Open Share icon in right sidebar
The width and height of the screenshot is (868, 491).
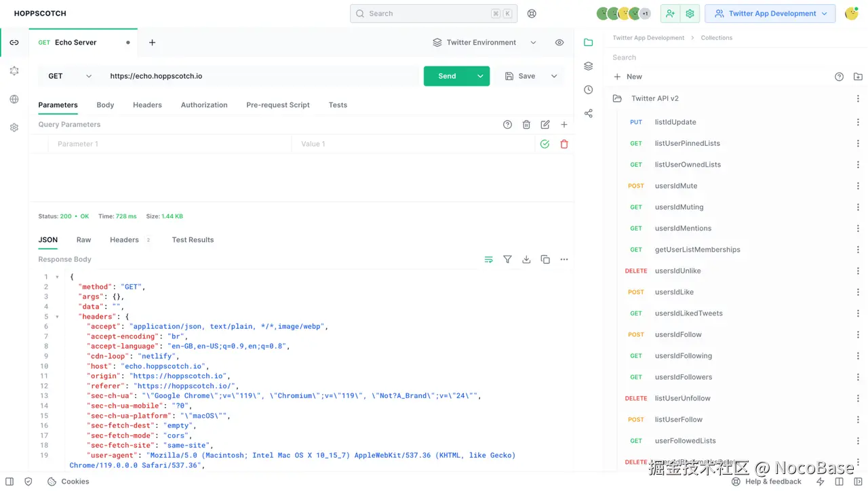click(588, 113)
